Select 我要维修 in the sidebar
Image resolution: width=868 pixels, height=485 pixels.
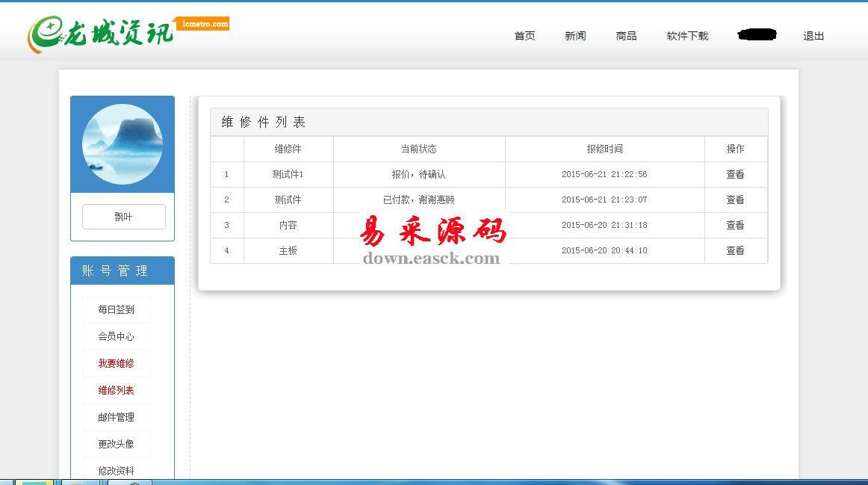click(x=116, y=363)
